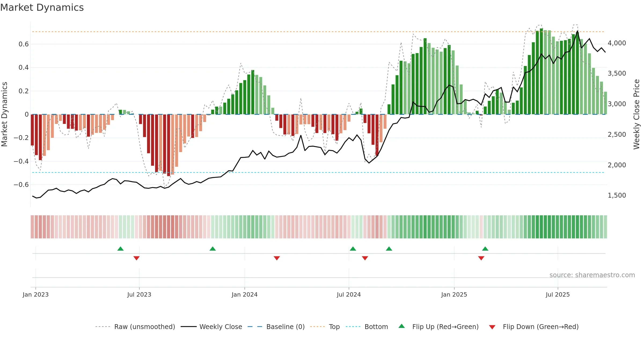This screenshot has height=362, width=644.
Task: Click the Jul 2024 x-axis label
Action: [x=349, y=294]
